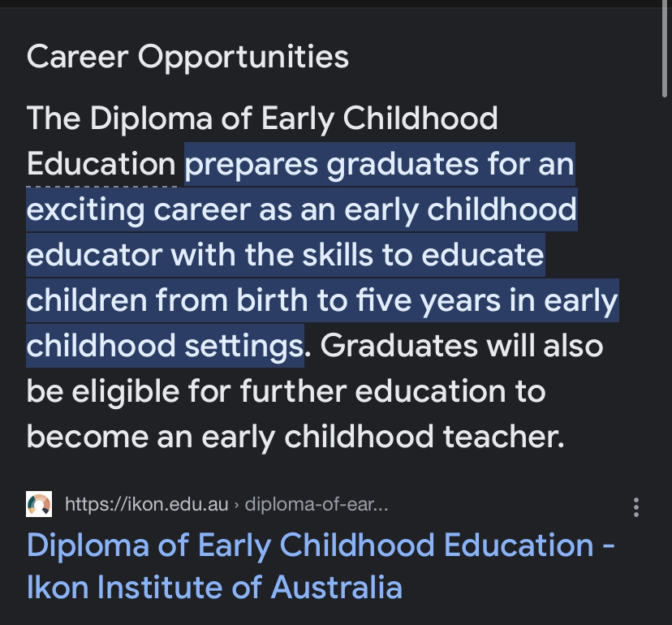The width and height of the screenshot is (672, 625).
Task: Click highlighted line 'educator with the skills to educate'
Action: pos(286,255)
